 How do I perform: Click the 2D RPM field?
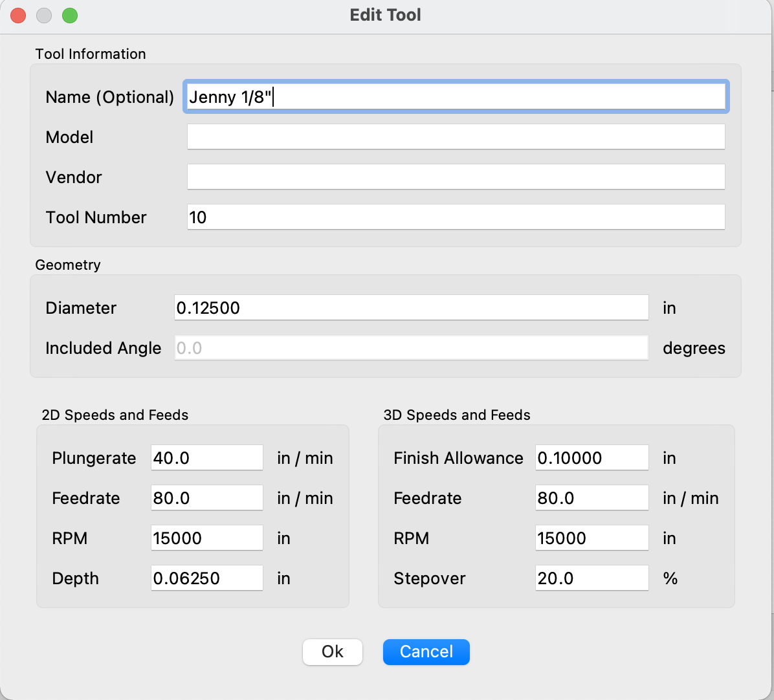coord(206,538)
